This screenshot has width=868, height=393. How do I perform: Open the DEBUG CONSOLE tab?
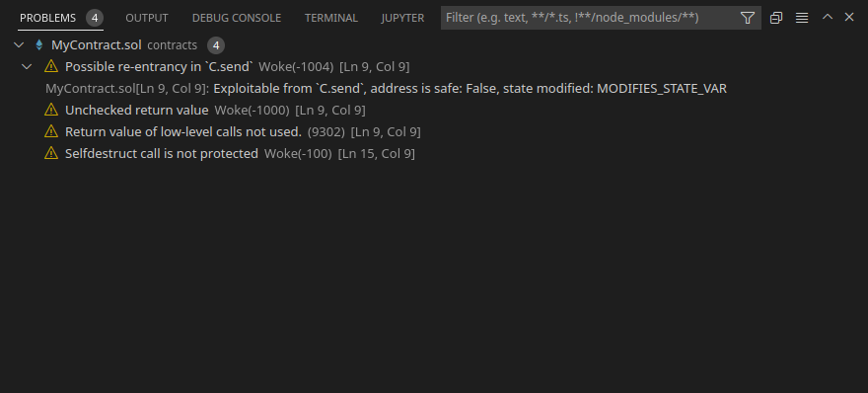tap(237, 18)
